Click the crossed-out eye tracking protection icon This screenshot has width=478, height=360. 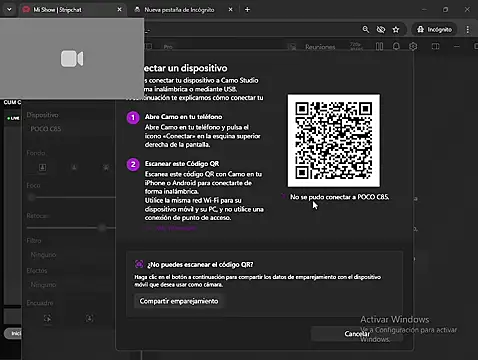[381, 30]
